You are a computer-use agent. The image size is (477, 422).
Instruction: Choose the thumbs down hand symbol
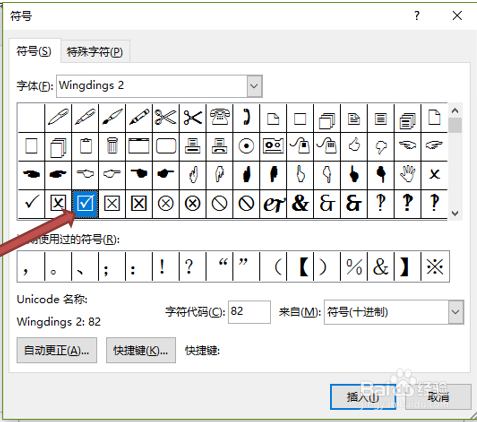[x=381, y=146]
